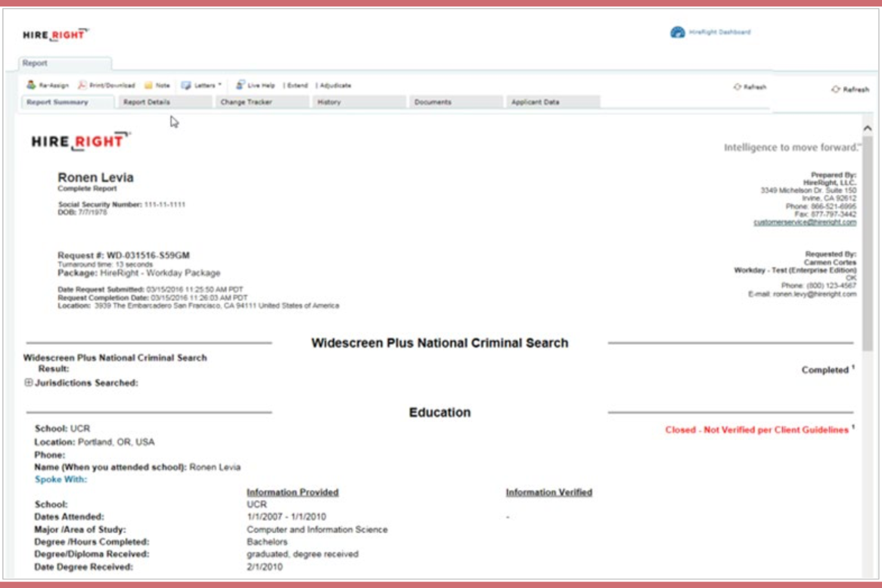Image resolution: width=882 pixels, height=588 pixels.
Task: Click the Print/Download PDF button
Action: click(x=107, y=85)
